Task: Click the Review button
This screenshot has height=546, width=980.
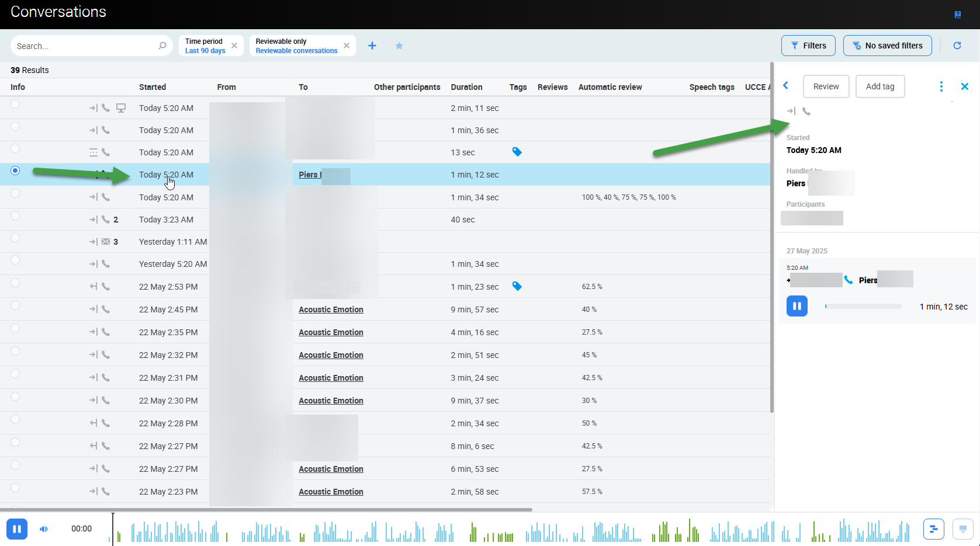Action: (x=826, y=86)
